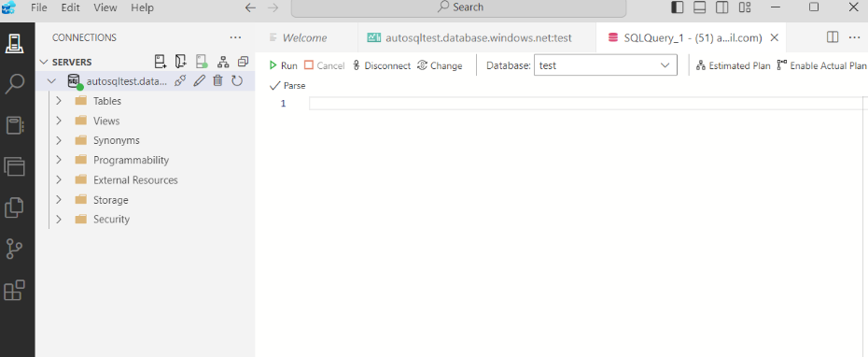Click the disabled Cancel query button

point(325,65)
